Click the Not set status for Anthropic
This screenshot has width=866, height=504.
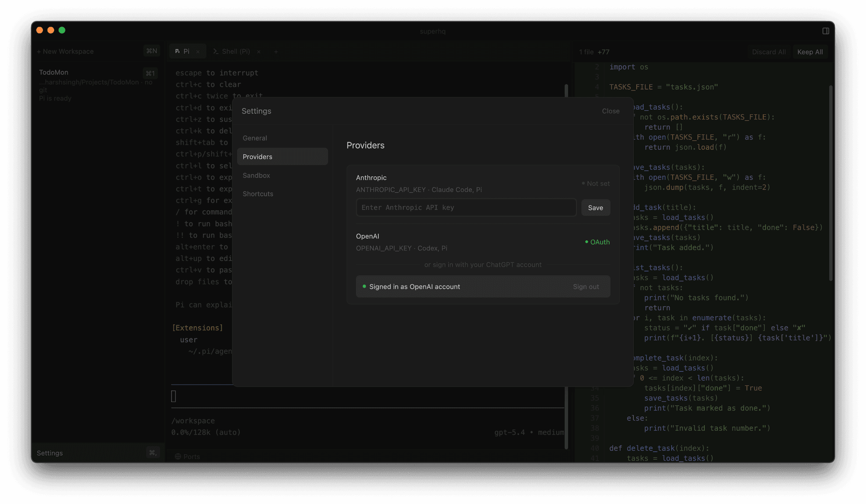pyautogui.click(x=595, y=184)
